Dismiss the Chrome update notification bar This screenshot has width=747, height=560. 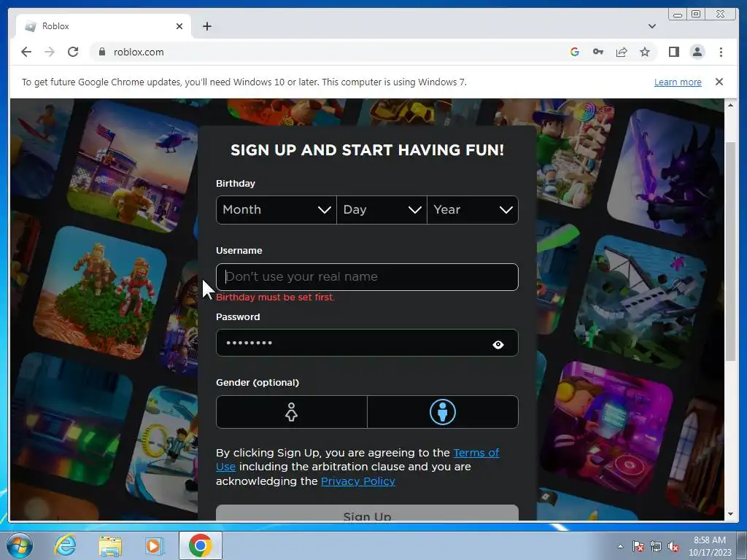[x=719, y=82]
